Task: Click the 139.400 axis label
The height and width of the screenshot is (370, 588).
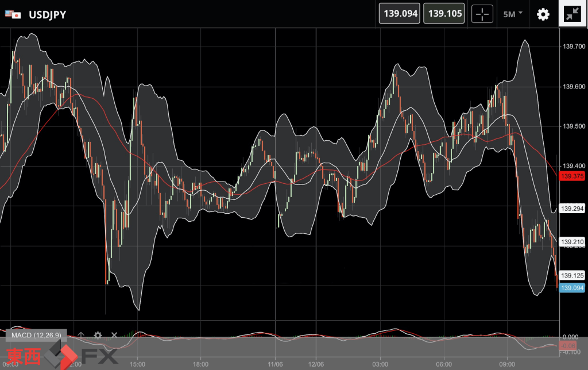Action: 574,165
